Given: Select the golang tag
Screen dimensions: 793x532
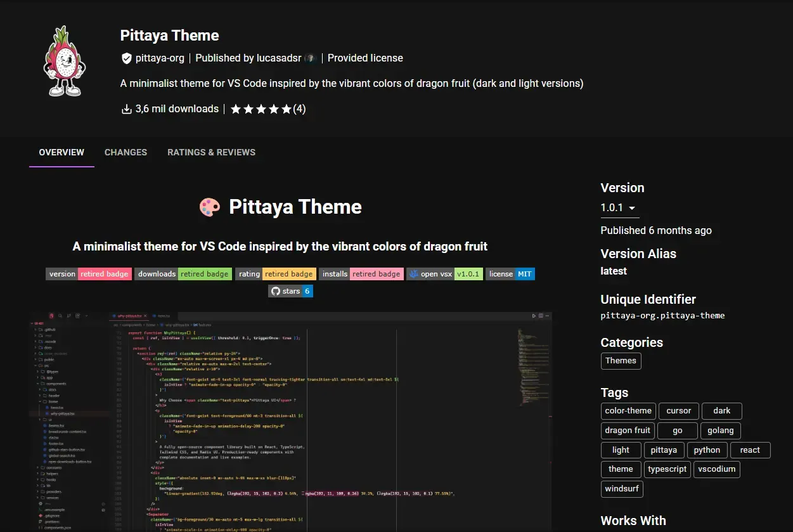Looking at the screenshot, I should pyautogui.click(x=721, y=431).
